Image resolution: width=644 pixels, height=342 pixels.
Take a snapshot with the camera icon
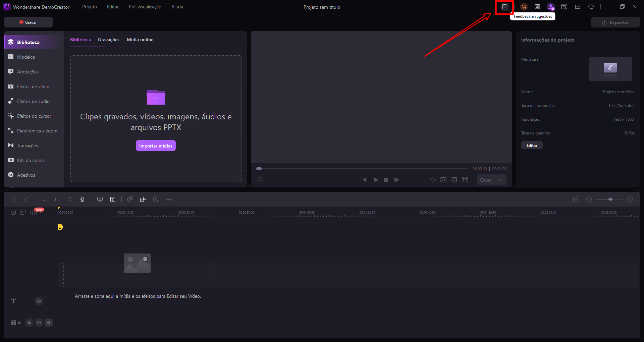[x=260, y=180]
